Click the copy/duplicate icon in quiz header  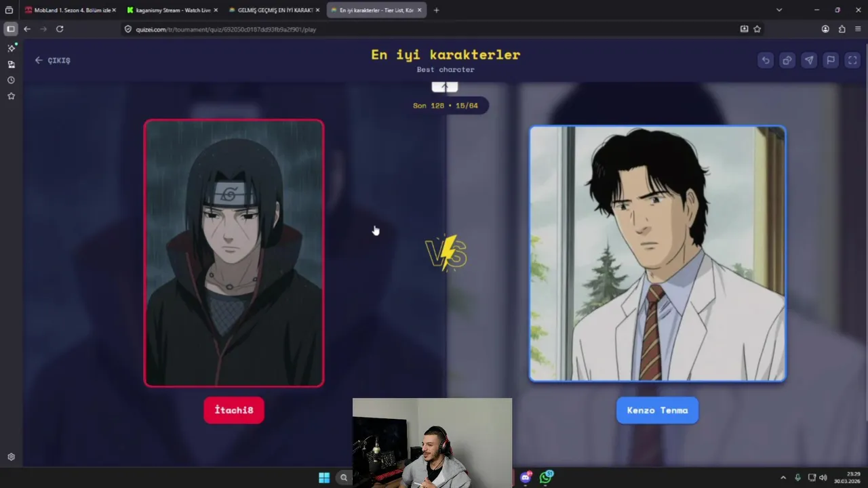click(x=787, y=60)
